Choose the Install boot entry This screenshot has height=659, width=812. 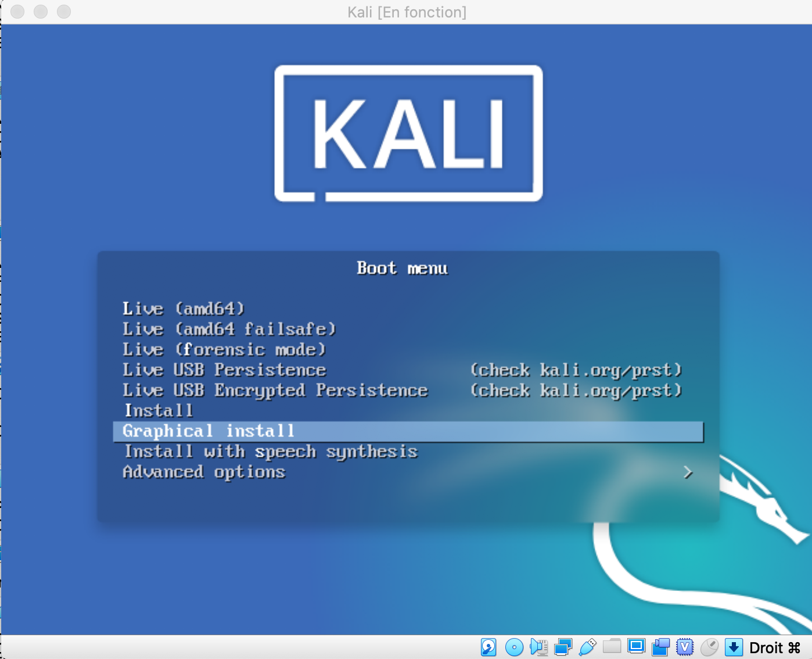tap(159, 411)
